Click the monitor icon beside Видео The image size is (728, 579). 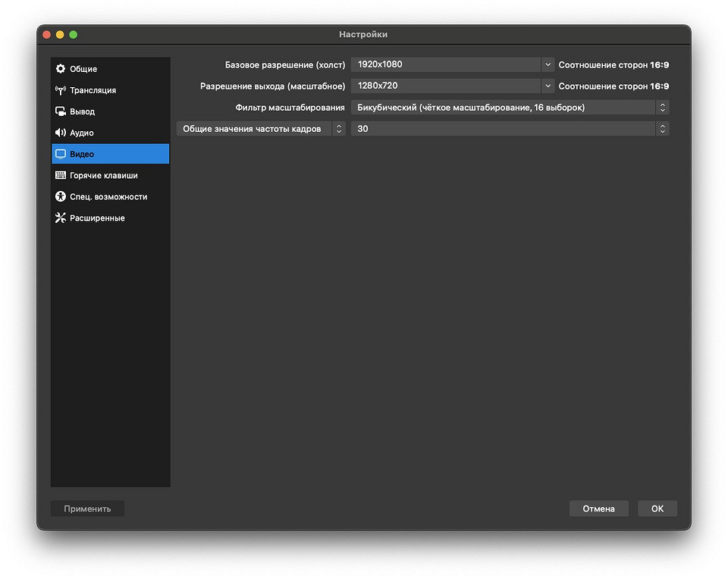click(61, 154)
